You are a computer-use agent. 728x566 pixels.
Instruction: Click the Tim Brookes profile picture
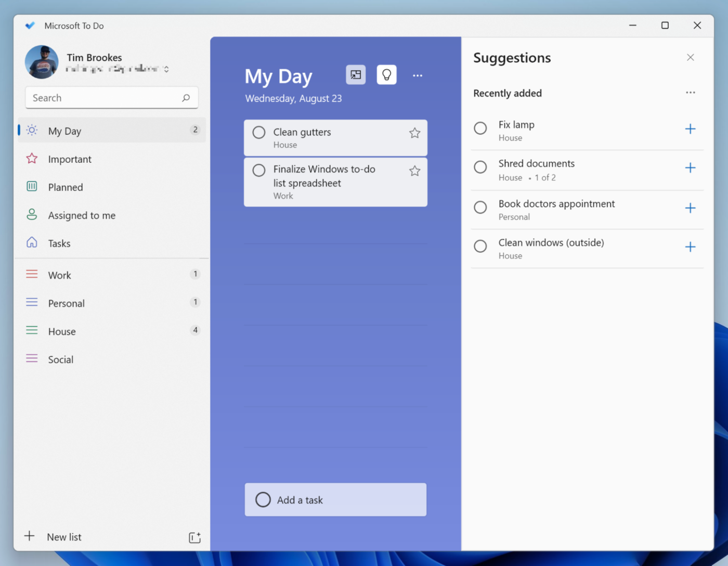click(42, 62)
